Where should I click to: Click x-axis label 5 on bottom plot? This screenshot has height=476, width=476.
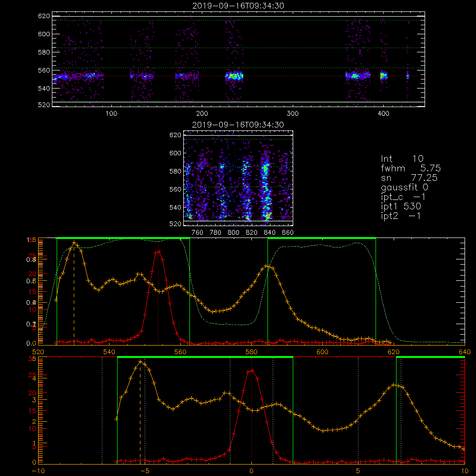tap(358, 471)
